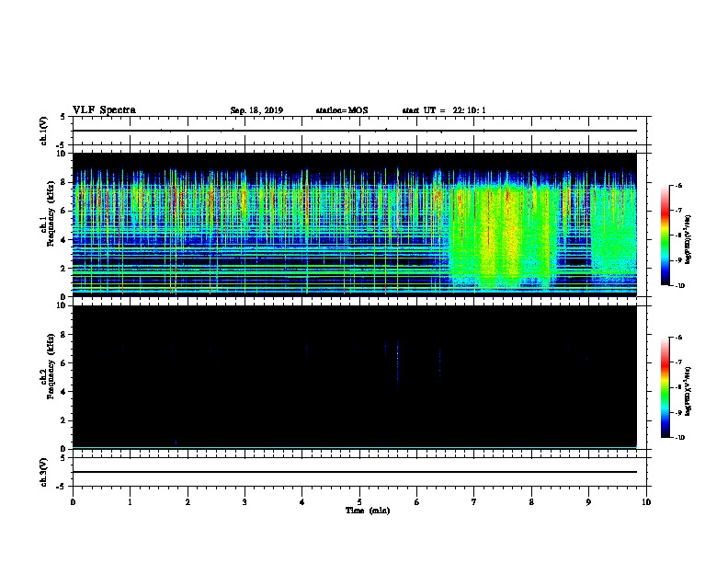This screenshot has height=563, width=728.
Task: Click the '6' kHz tick of ch.2 spectrogram
Action: (64, 363)
